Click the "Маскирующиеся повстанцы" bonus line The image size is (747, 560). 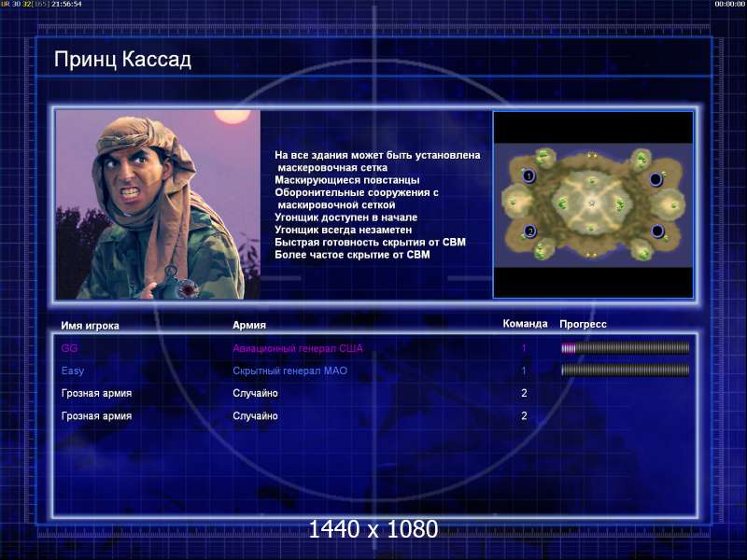click(346, 180)
